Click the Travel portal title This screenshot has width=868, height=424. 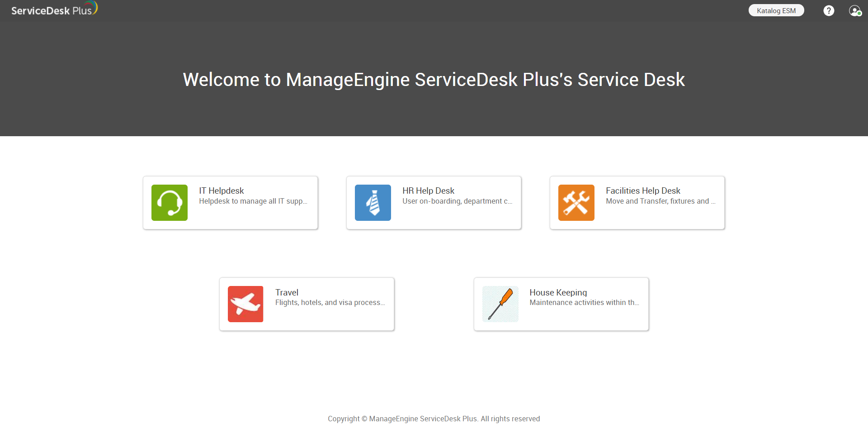pyautogui.click(x=287, y=292)
